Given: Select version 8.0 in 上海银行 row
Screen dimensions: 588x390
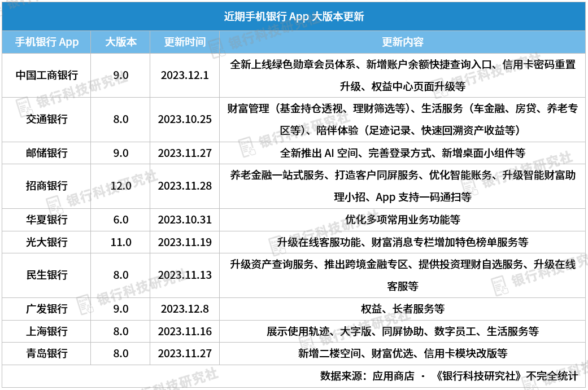Looking at the screenshot, I should coord(121,331).
